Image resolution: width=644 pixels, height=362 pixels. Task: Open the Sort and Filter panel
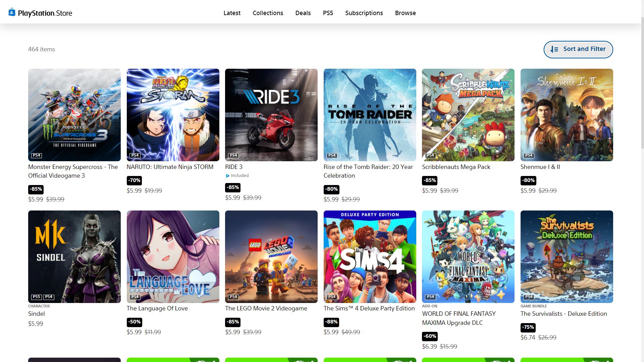(578, 49)
